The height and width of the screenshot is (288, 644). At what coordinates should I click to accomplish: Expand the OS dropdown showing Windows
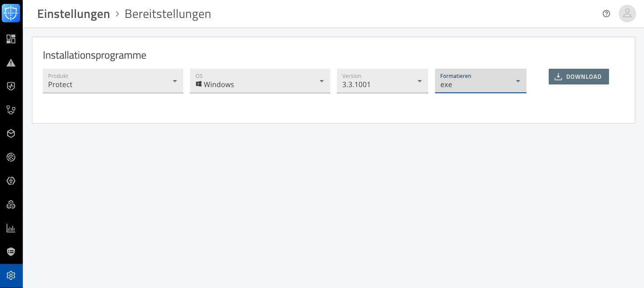click(x=260, y=81)
